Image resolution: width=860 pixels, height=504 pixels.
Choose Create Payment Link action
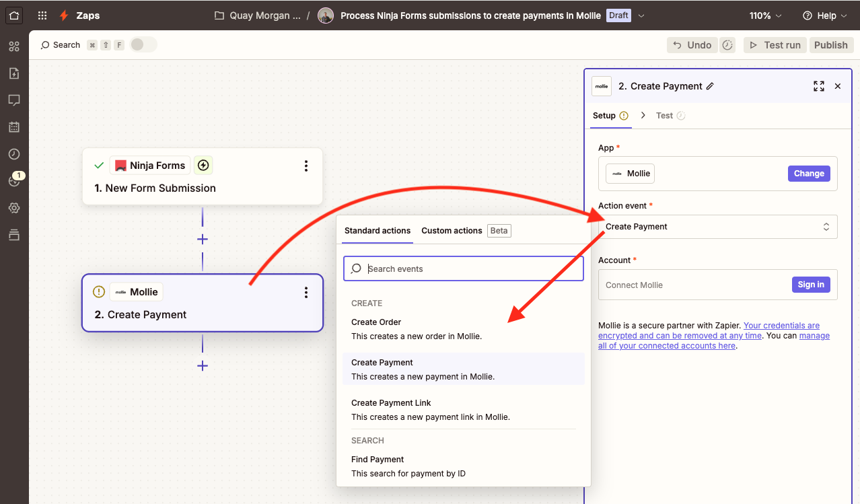click(x=463, y=410)
